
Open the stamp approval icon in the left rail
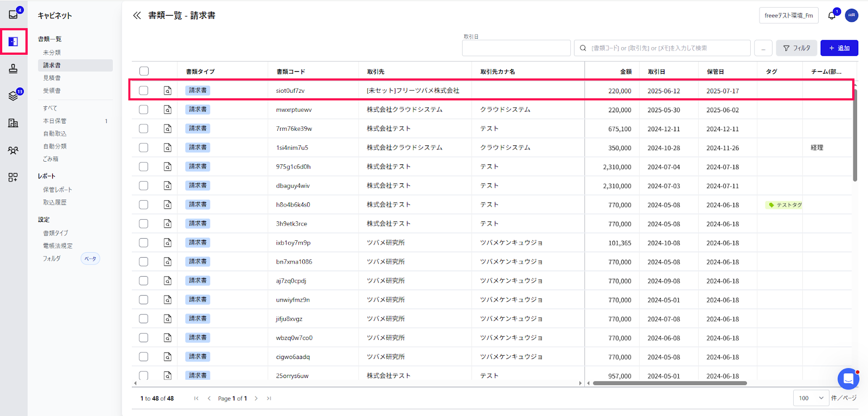pyautogui.click(x=14, y=69)
